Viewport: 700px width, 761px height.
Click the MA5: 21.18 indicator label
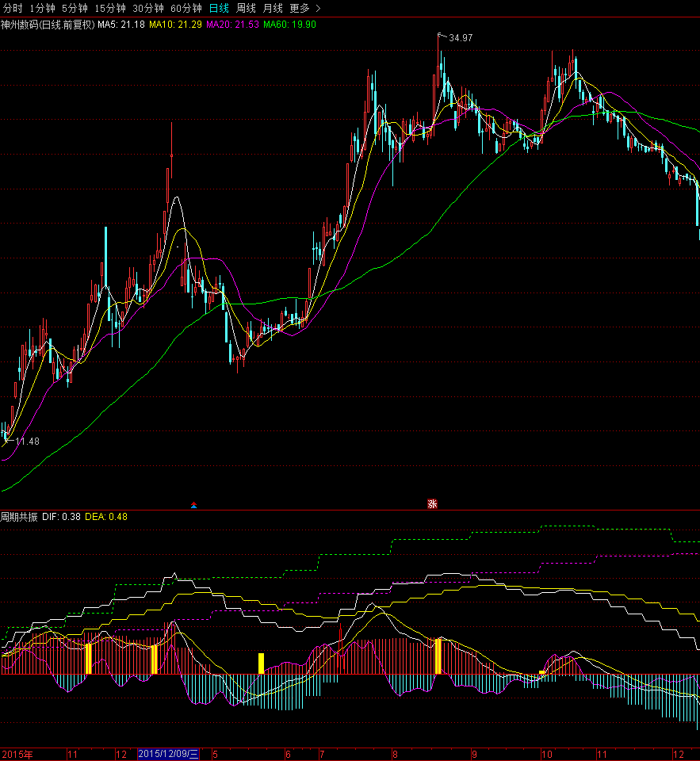coord(121,25)
